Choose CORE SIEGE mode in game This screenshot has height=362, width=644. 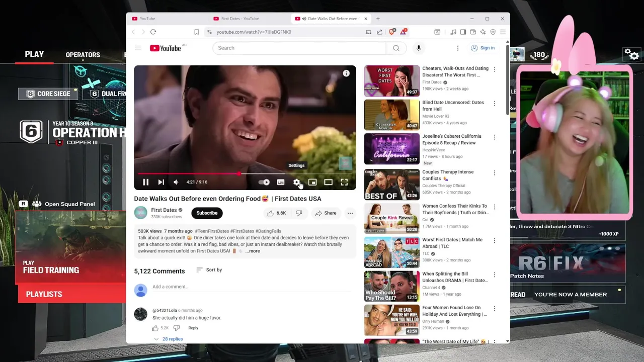(48, 94)
